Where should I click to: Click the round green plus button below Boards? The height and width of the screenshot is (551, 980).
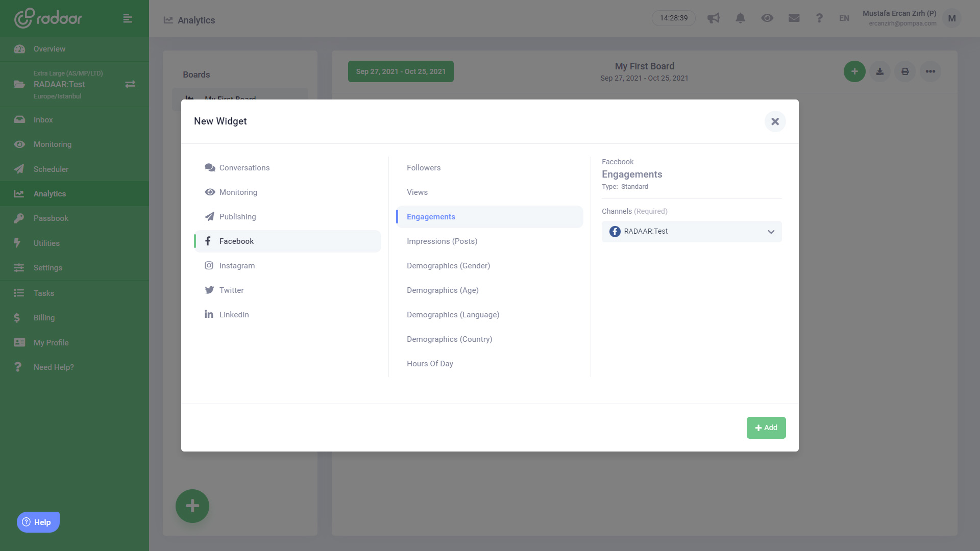click(192, 506)
